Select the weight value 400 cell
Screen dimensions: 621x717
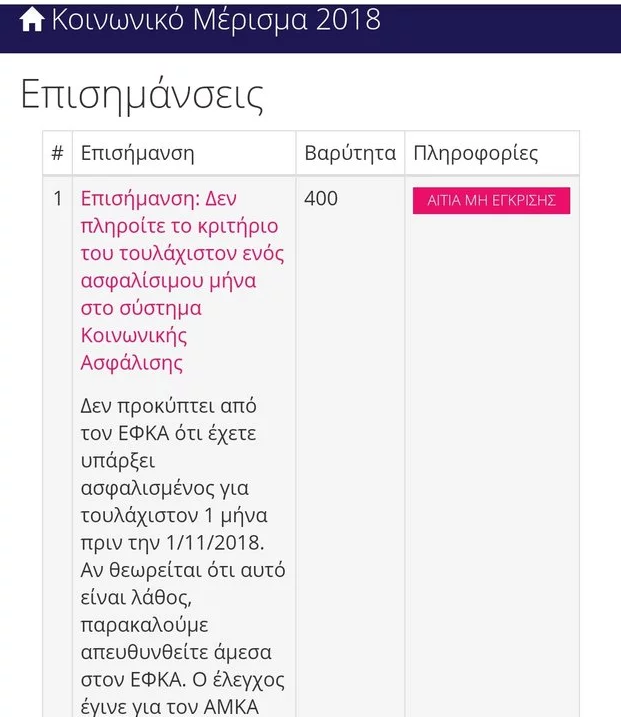(321, 198)
